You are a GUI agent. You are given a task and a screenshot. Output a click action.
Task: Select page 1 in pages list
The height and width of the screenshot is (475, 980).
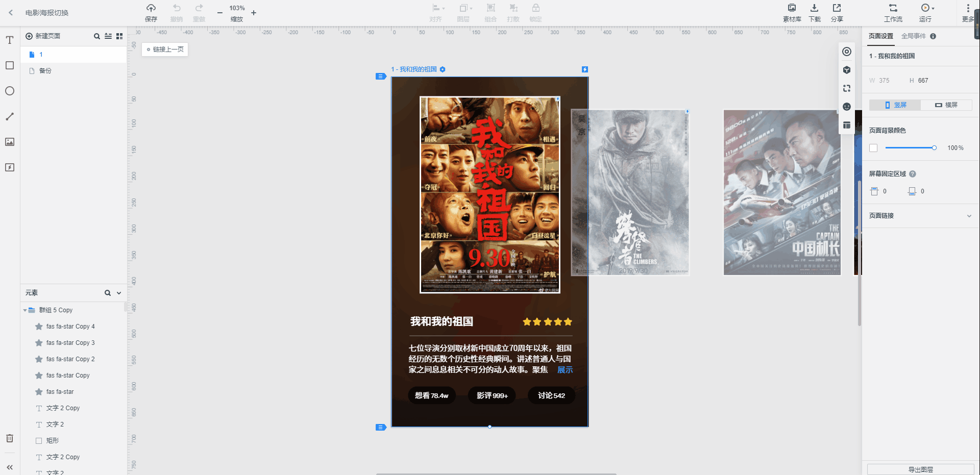click(x=73, y=55)
